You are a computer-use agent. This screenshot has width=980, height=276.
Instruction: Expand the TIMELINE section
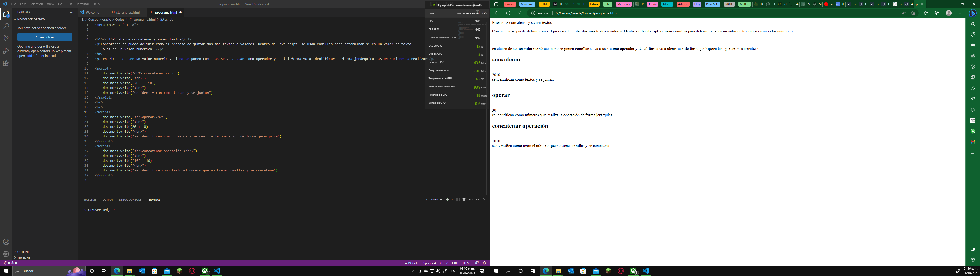pos(45,257)
